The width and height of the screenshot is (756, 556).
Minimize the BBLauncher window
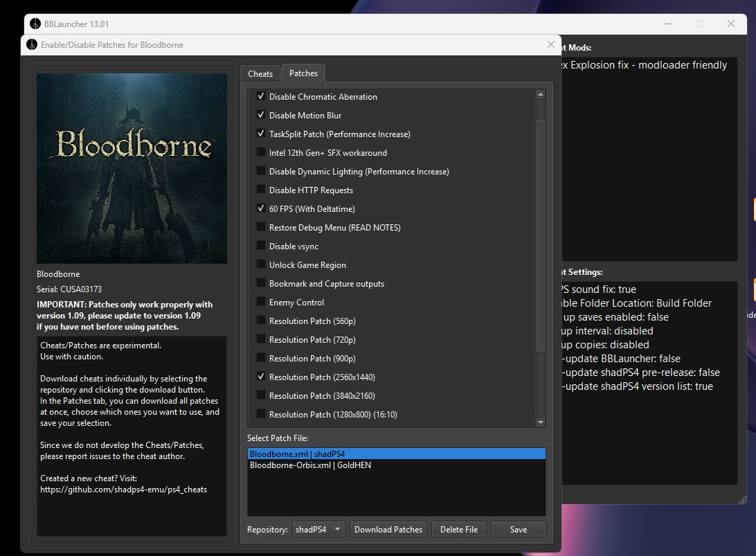(x=668, y=24)
